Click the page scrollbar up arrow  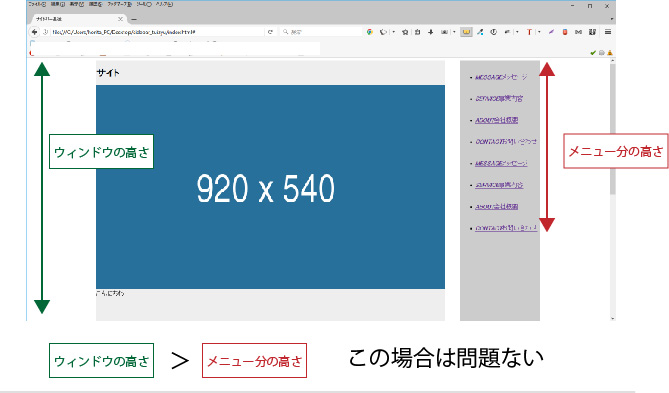[x=613, y=61]
